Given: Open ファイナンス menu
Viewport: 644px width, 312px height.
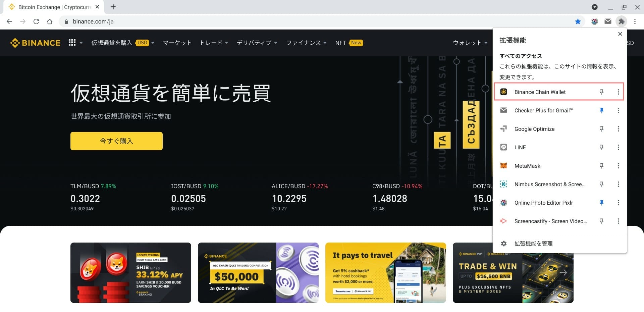Looking at the screenshot, I should click(x=306, y=43).
